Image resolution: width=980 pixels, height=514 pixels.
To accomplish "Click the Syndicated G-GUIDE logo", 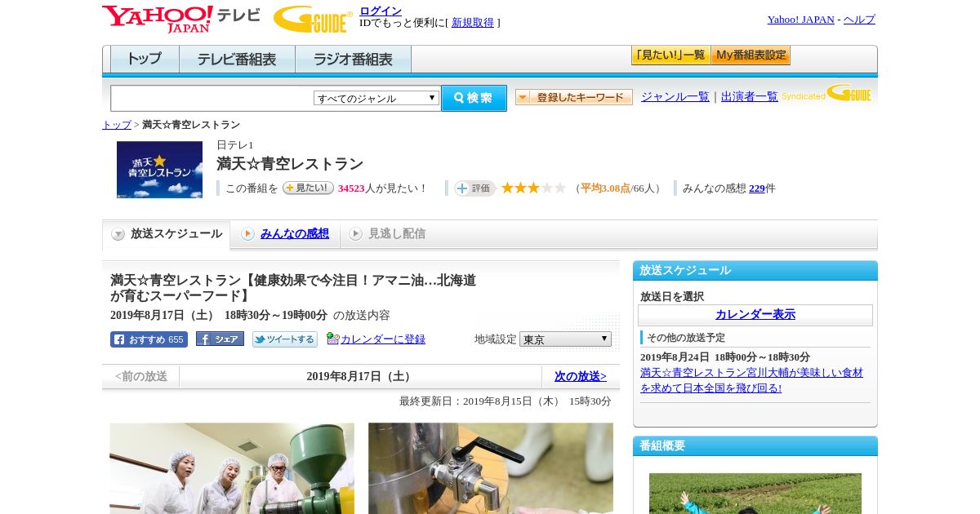I will pos(826,93).
